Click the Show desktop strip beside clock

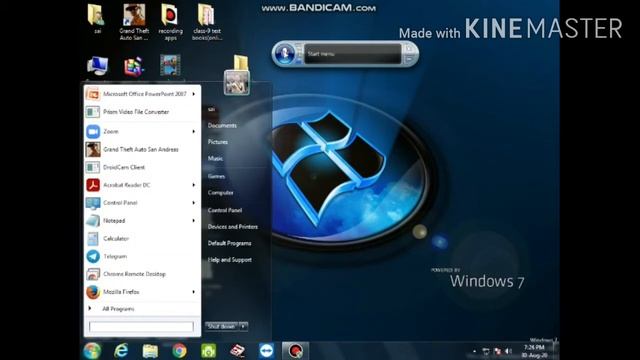pos(556,351)
